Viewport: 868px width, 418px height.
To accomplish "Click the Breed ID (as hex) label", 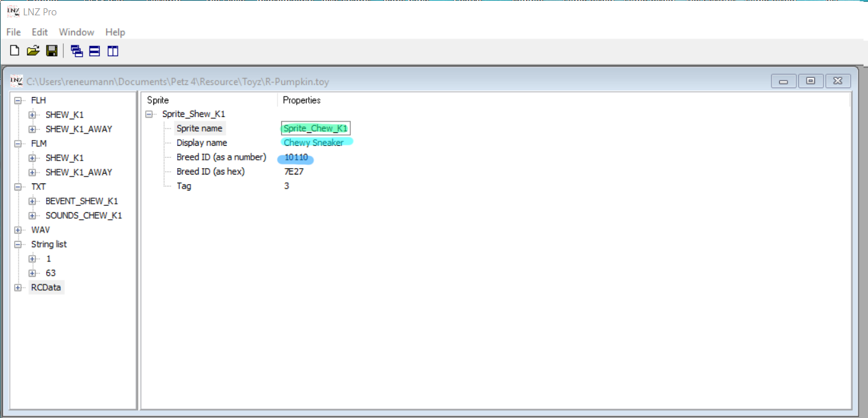I will click(211, 171).
